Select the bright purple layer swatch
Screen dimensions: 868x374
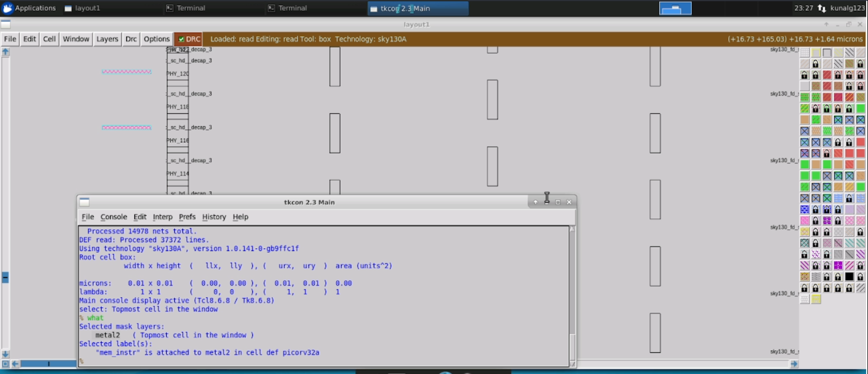pos(838,266)
